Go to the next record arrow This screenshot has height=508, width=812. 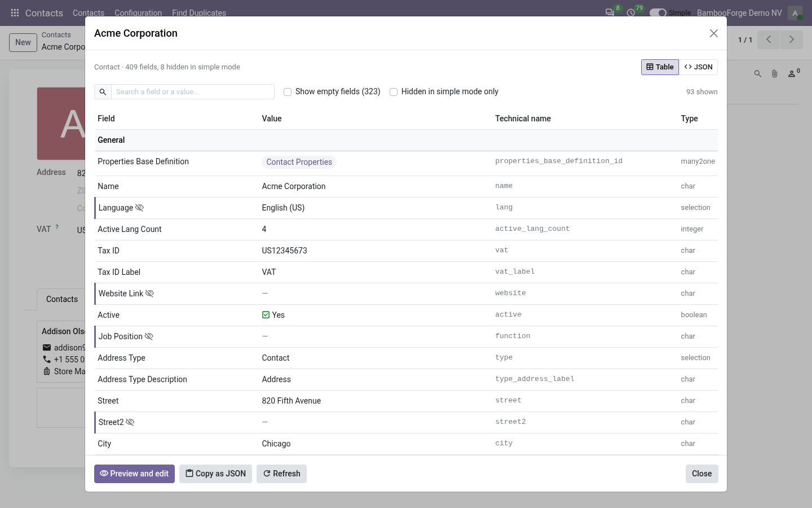tap(791, 40)
